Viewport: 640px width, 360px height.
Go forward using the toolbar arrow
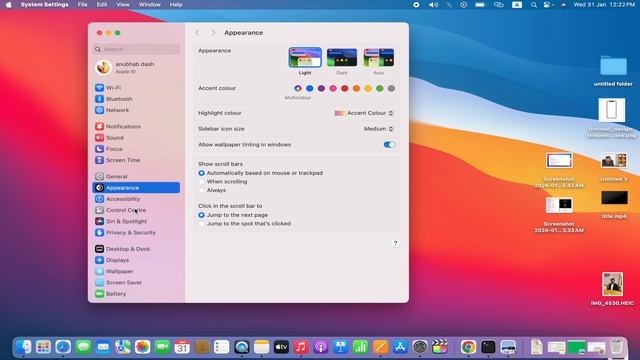pyautogui.click(x=213, y=33)
